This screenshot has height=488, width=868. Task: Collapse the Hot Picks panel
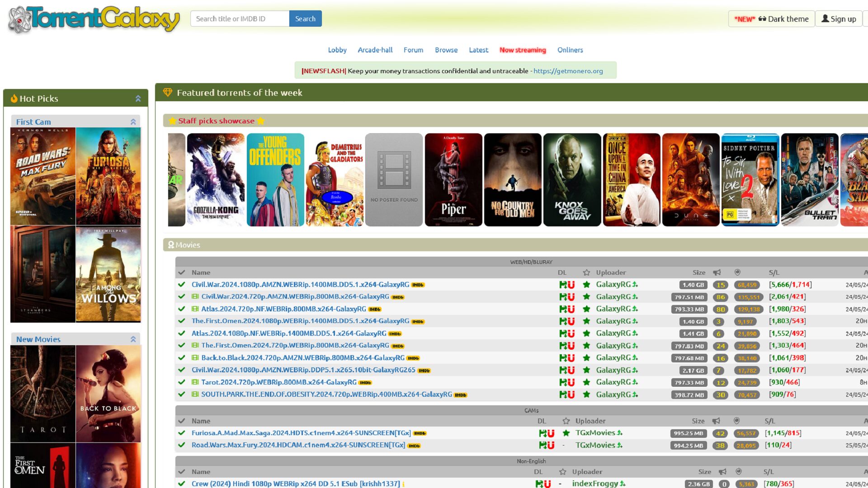click(x=138, y=99)
